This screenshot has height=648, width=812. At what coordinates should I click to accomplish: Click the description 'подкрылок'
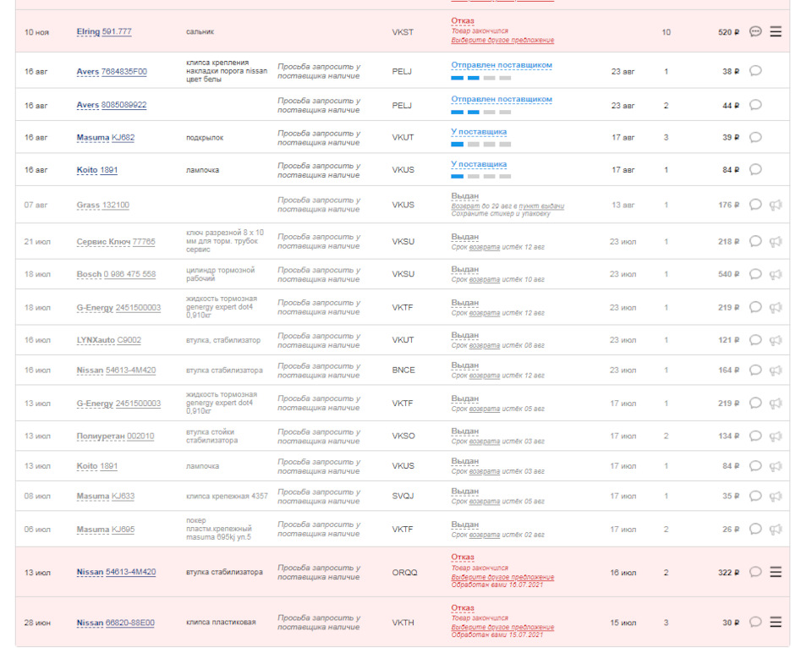205,137
